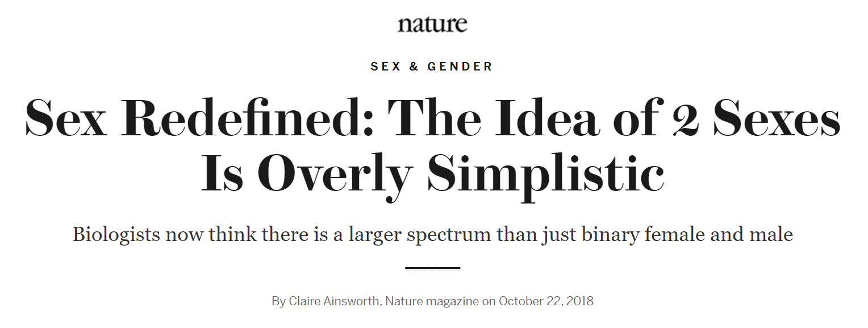Click "Nature magazine" in the byline

pos(432,301)
